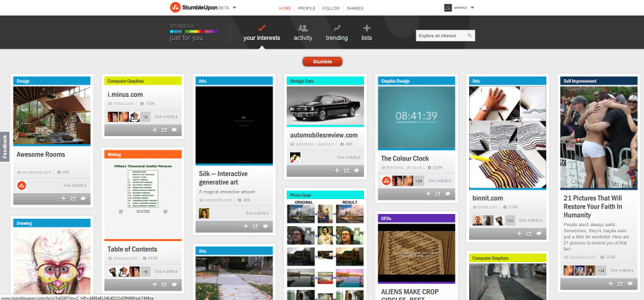Go to the HOME tab

tap(285, 8)
